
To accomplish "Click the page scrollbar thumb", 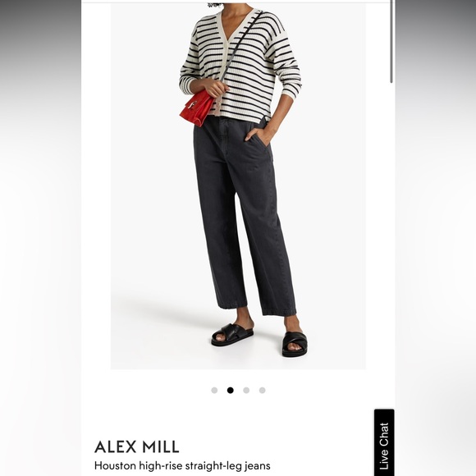I will point(391,41).
